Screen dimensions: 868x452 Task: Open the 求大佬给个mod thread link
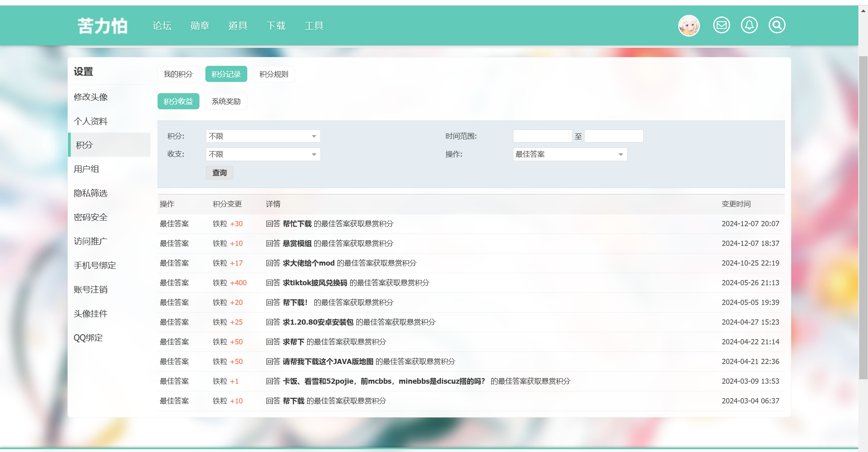point(308,263)
